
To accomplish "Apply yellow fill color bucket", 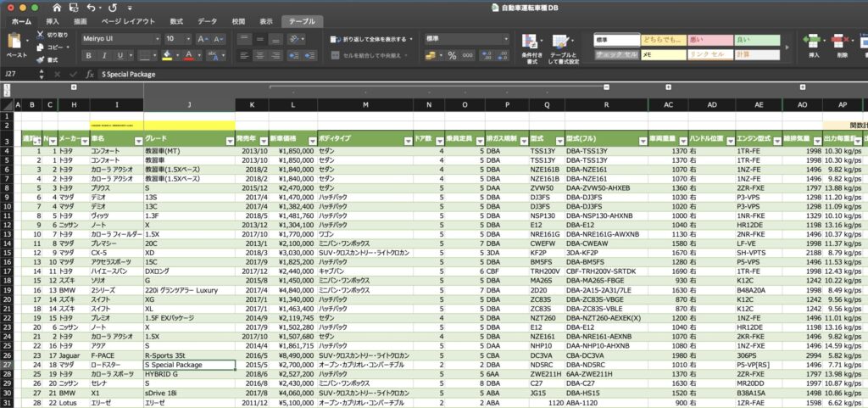I will 167,55.
